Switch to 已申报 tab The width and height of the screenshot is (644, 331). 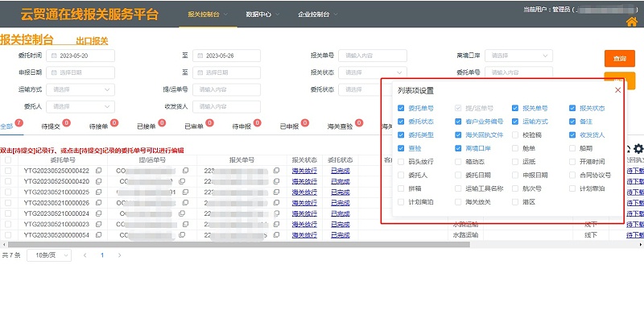point(289,126)
